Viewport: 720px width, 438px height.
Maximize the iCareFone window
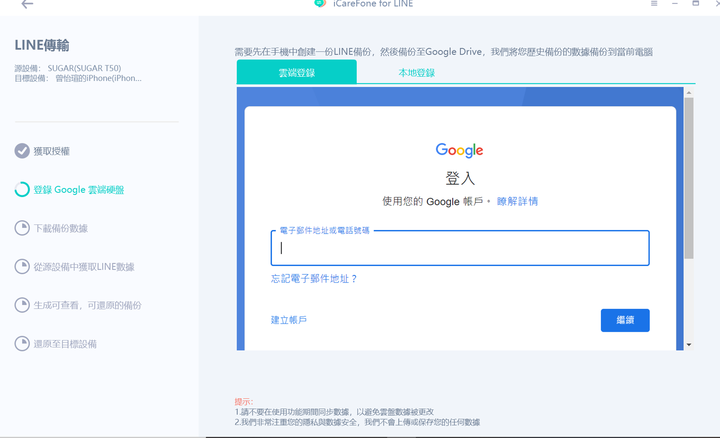pyautogui.click(x=696, y=3)
